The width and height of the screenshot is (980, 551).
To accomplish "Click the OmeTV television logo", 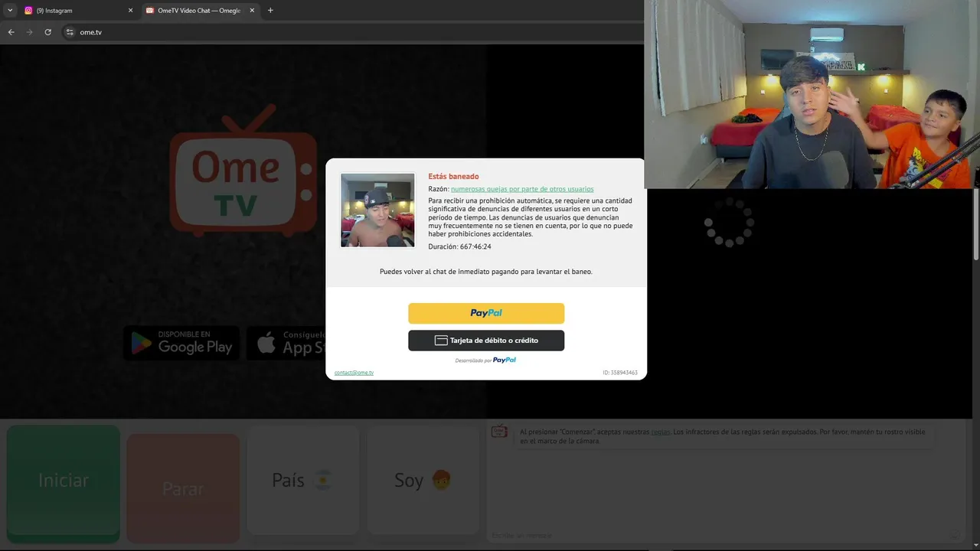I will click(243, 171).
